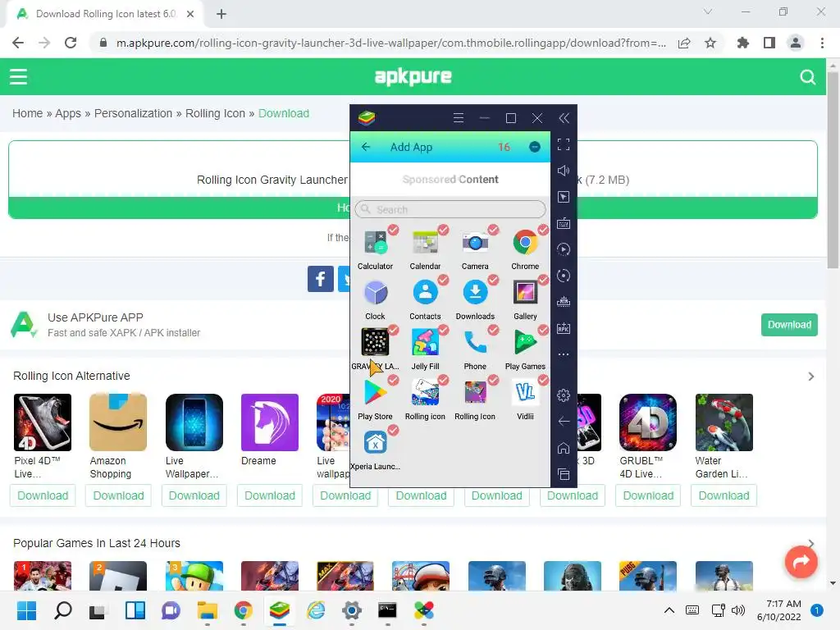840x630 pixels.
Task: Open GRUBL 4D Live thumbnail
Action: pyautogui.click(x=648, y=422)
